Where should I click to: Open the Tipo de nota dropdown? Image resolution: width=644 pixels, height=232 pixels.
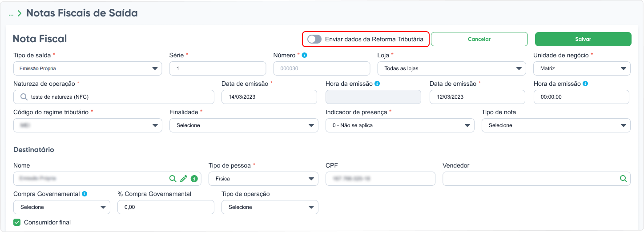click(x=556, y=125)
